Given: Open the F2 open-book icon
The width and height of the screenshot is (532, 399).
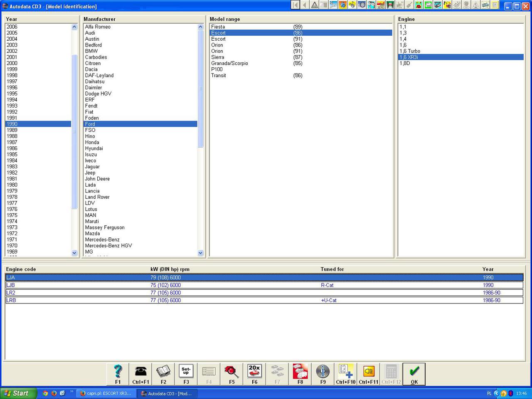Looking at the screenshot, I should coord(163,374).
